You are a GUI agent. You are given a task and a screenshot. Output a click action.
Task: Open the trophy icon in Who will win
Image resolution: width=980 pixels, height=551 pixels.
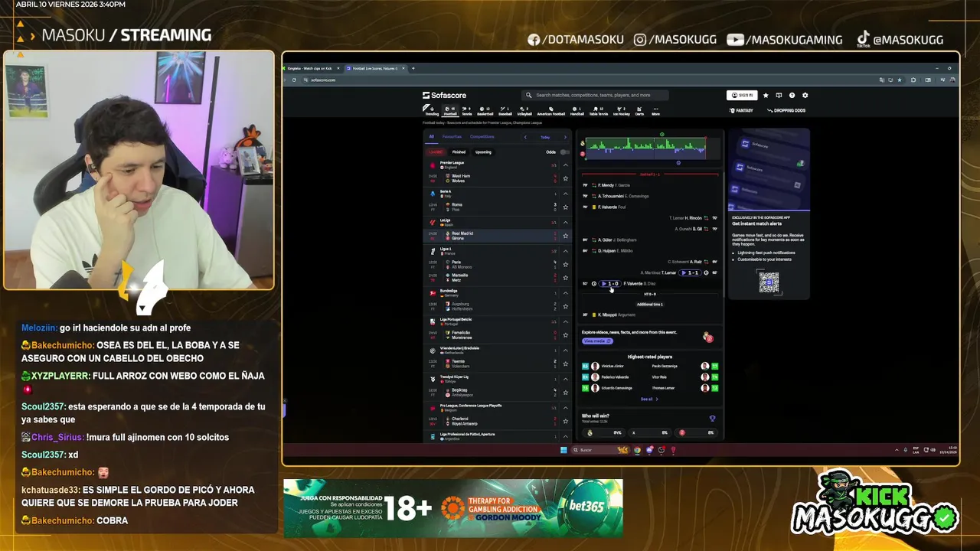(x=712, y=419)
